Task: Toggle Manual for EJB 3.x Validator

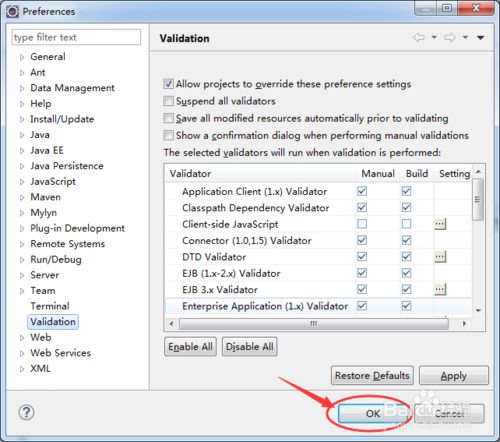Action: tap(362, 289)
